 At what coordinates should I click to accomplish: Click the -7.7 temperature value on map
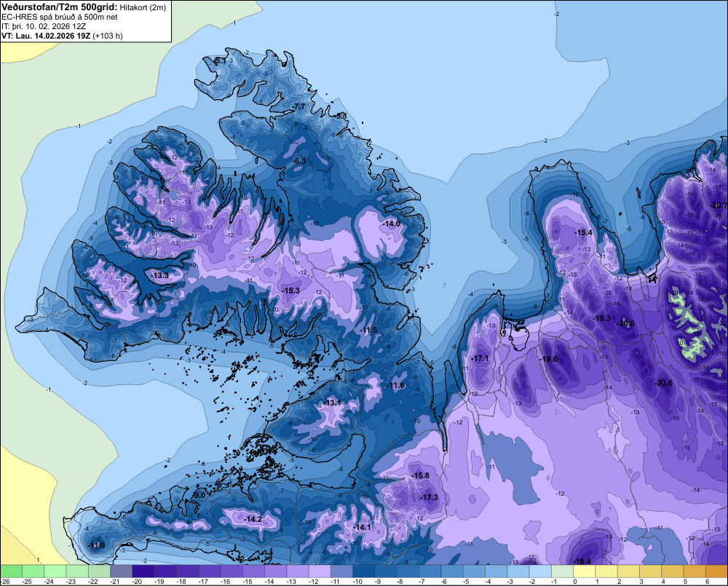point(298,107)
